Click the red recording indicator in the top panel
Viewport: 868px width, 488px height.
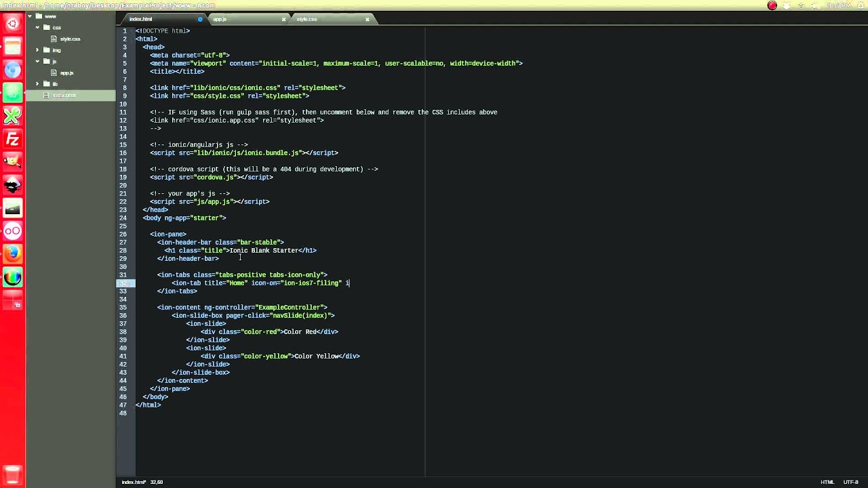click(772, 5)
